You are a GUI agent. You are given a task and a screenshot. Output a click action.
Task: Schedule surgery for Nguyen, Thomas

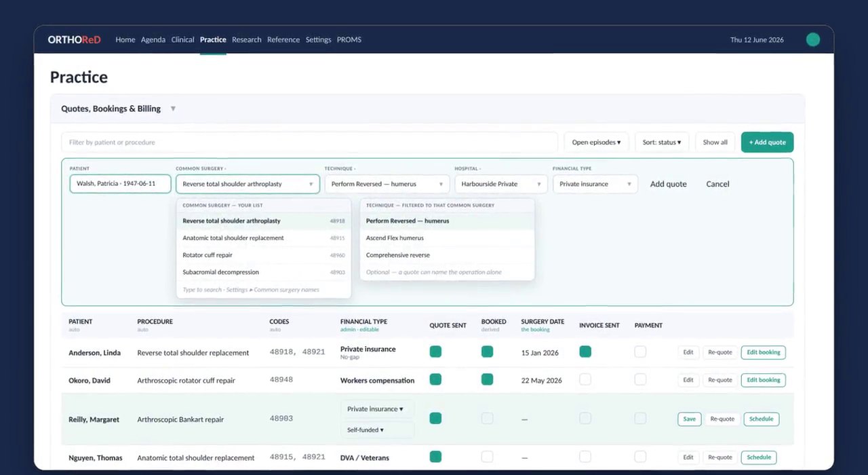tap(759, 457)
